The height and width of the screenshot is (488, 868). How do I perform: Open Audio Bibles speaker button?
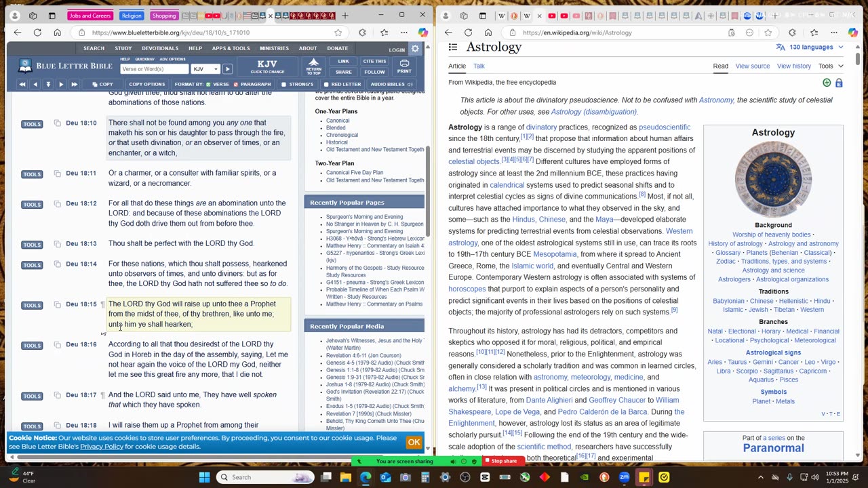coord(391,84)
